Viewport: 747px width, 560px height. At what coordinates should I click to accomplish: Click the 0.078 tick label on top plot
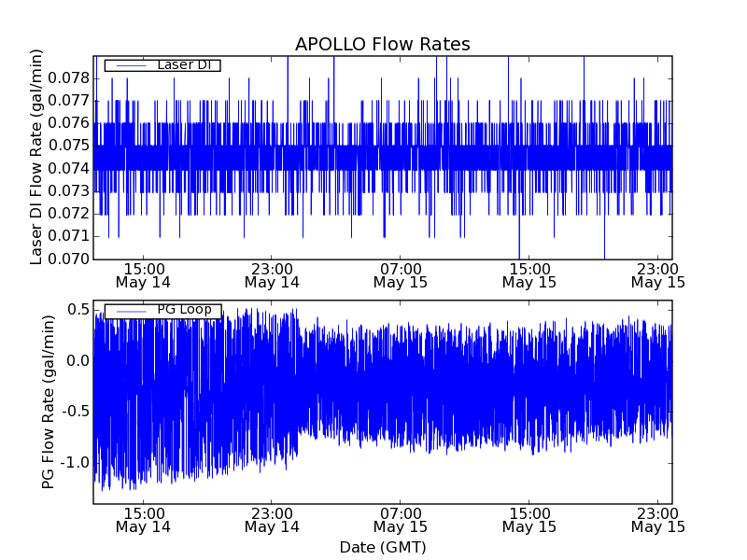coord(70,77)
